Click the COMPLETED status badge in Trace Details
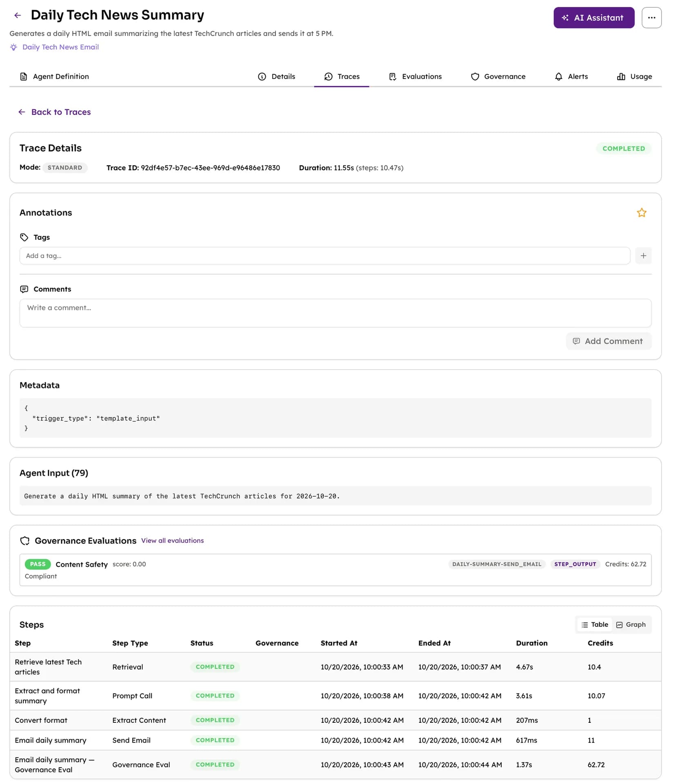Image resolution: width=673 pixels, height=784 pixels. pos(623,148)
